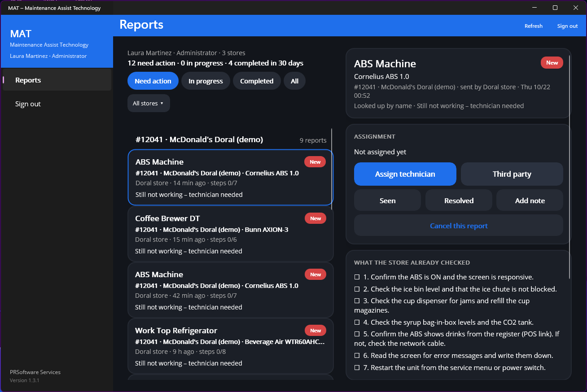Viewport: 587px width, 392px height.
Task: Click Refresh in the header
Action: point(534,26)
